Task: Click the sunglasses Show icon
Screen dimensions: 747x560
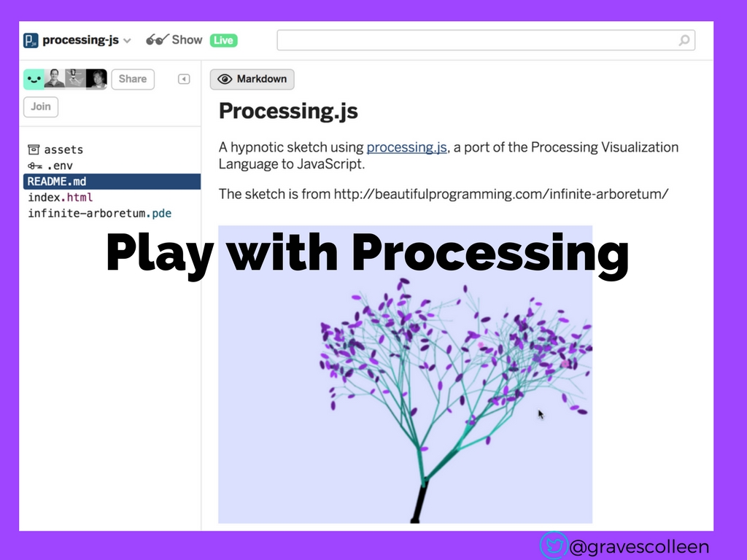Action: (155, 40)
